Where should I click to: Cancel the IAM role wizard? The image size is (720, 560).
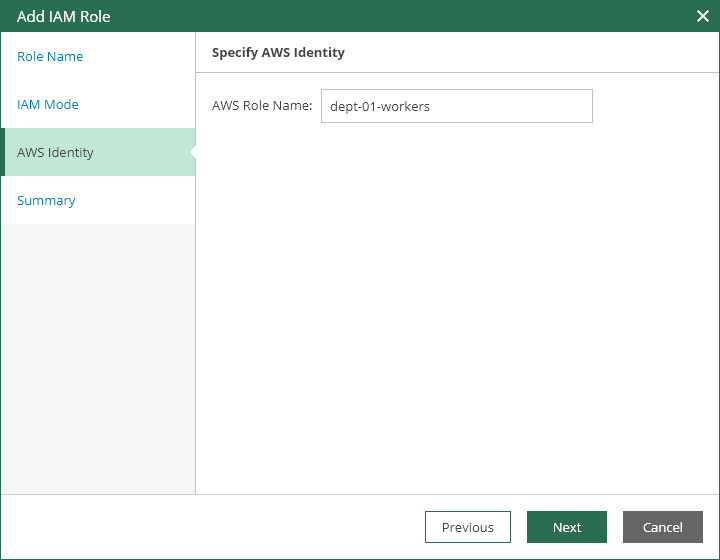(x=663, y=527)
